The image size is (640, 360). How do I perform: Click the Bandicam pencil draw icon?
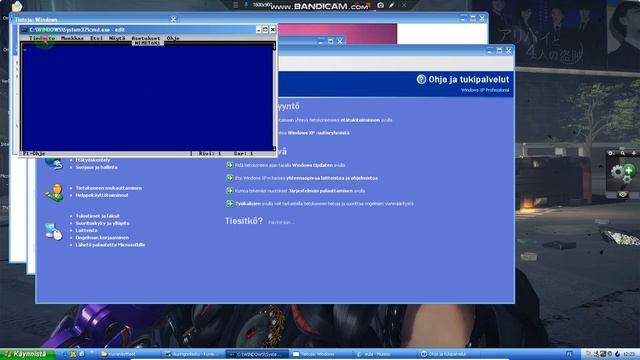[x=392, y=5]
